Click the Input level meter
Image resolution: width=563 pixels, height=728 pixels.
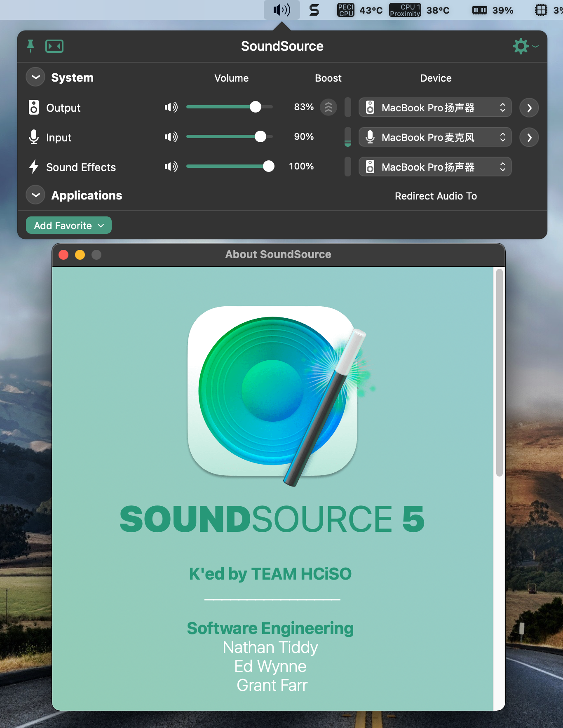click(348, 137)
